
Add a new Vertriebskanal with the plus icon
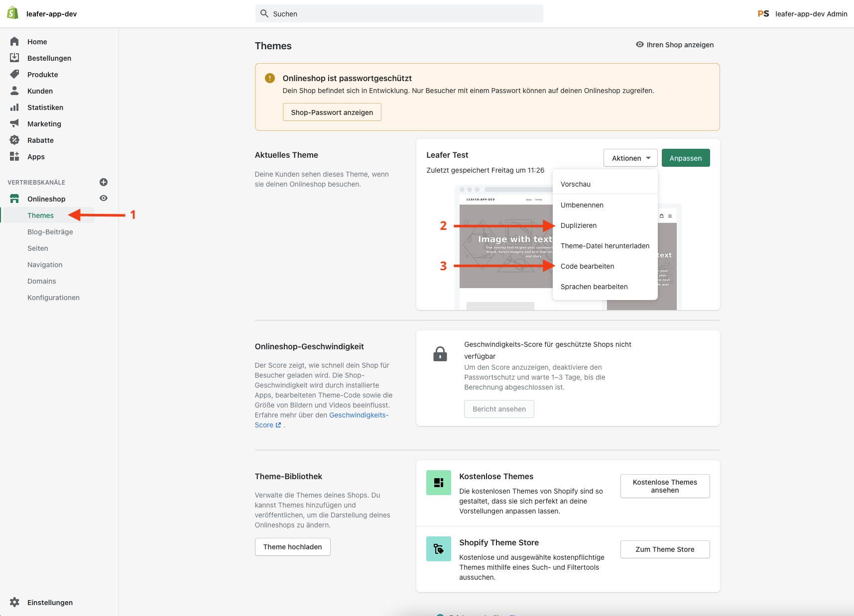point(103,182)
